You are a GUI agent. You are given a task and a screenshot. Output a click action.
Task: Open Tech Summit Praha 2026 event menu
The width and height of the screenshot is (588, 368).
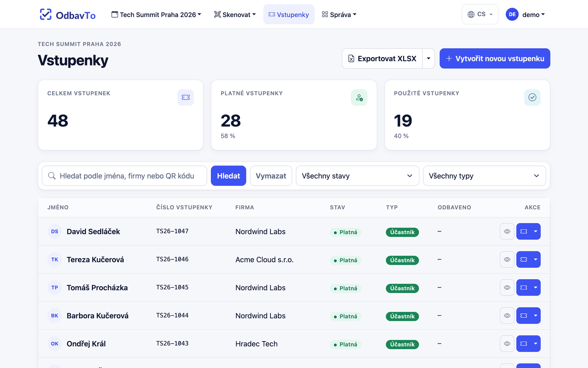[x=156, y=15]
